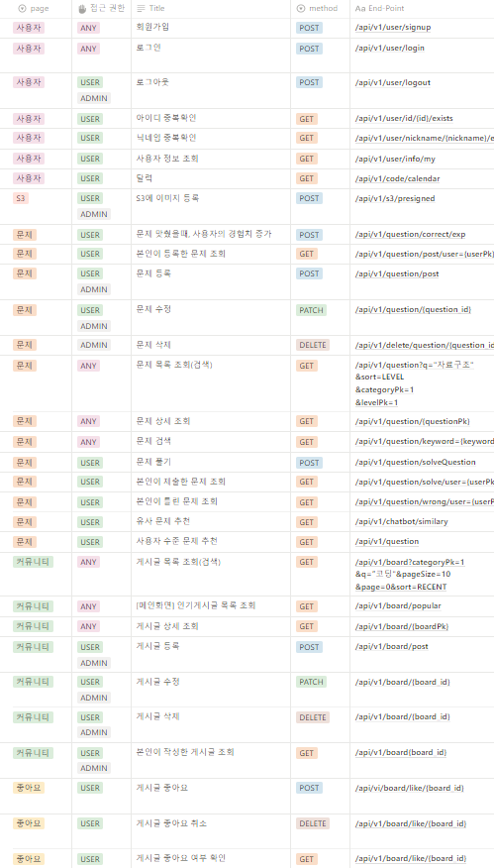This screenshot has width=494, height=868.
Task: Click the 유사 문제 추천 title
Action: (x=163, y=521)
